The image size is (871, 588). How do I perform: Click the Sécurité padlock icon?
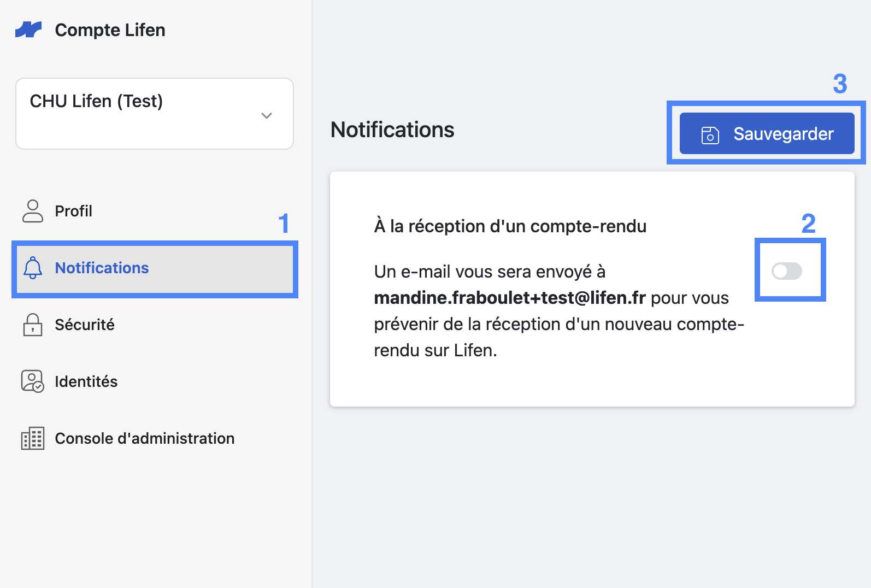click(x=33, y=325)
